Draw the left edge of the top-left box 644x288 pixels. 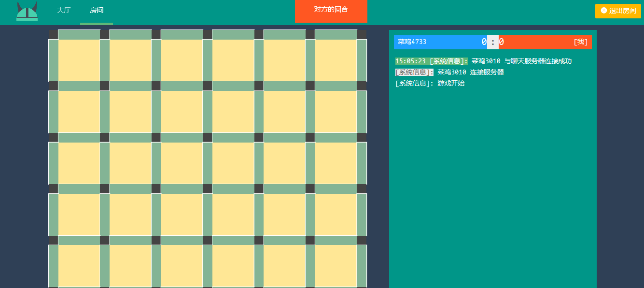point(53,60)
